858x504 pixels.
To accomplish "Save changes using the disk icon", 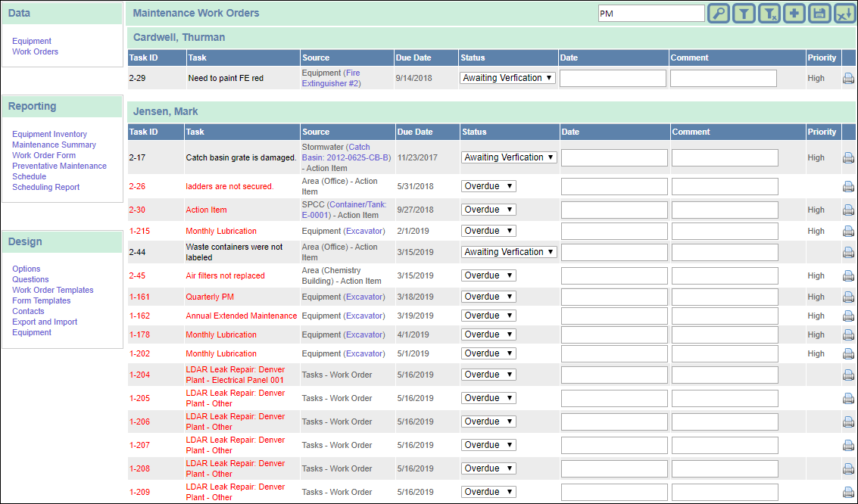I will (819, 13).
